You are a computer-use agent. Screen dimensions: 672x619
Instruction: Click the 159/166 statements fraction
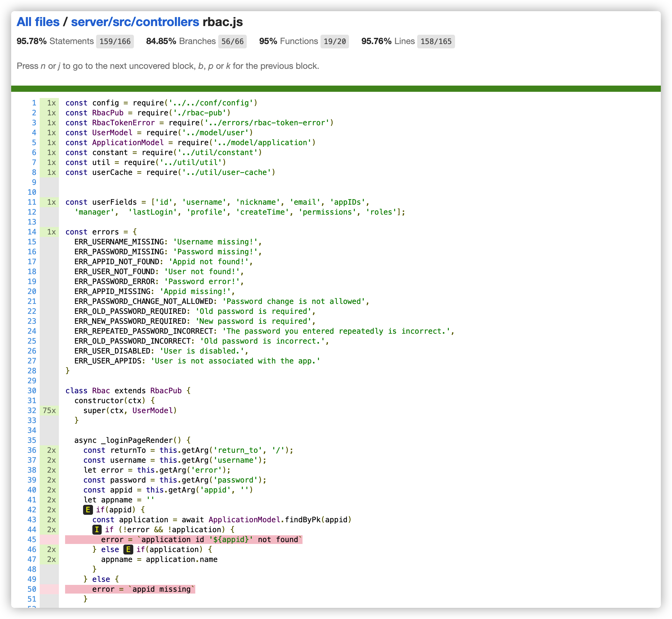click(115, 42)
